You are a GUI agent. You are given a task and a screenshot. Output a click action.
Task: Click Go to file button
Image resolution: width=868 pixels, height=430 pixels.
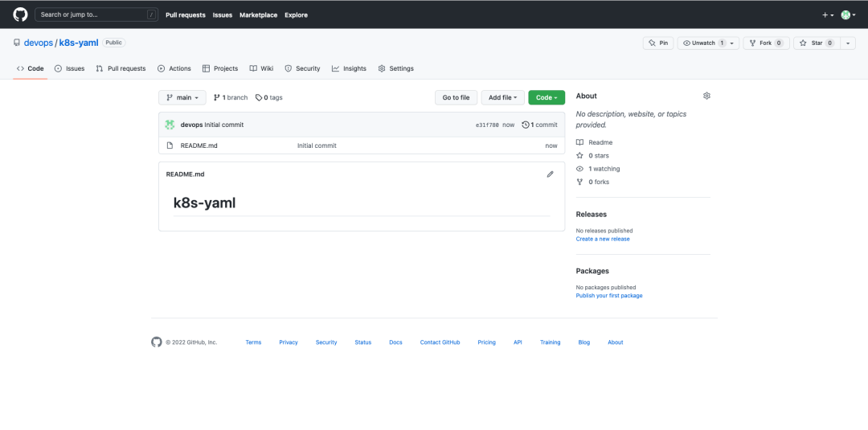tap(457, 97)
